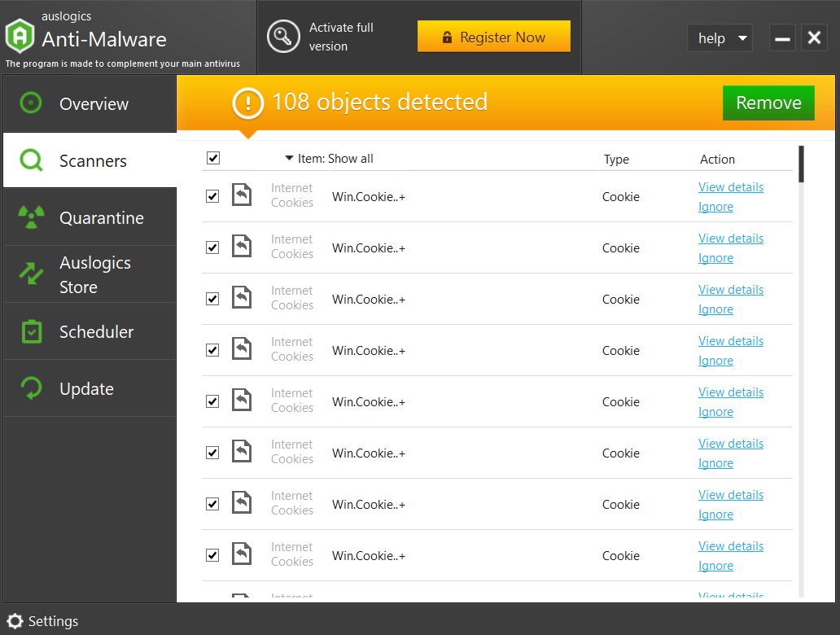Toggle the select-all checkbox in header row
The height and width of the screenshot is (635, 840).
[213, 158]
